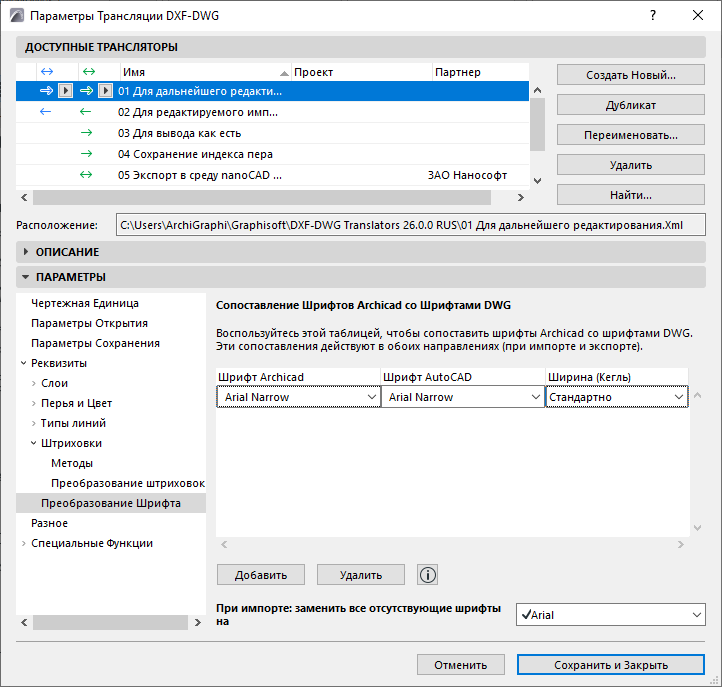Image resolution: width=722 pixels, height=687 pixels.
Task: Click the Найти... button
Action: (630, 195)
